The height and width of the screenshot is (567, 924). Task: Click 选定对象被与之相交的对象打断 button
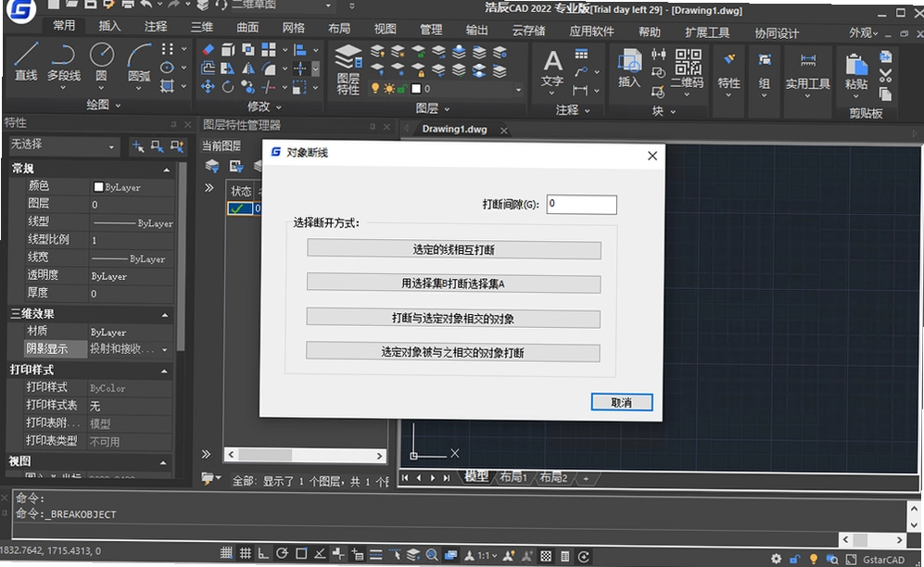tap(452, 353)
